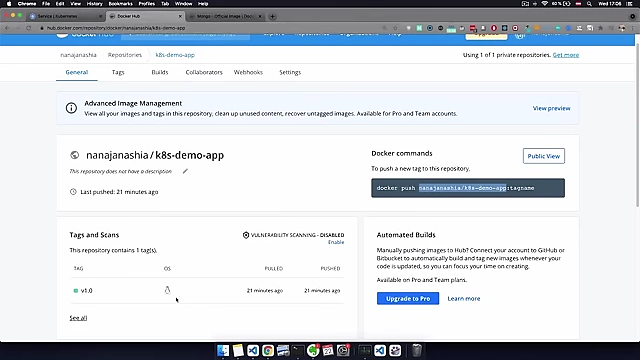Viewport: 640px width, 360px height.
Task: Go to the repository Settings tab
Action: 290,72
